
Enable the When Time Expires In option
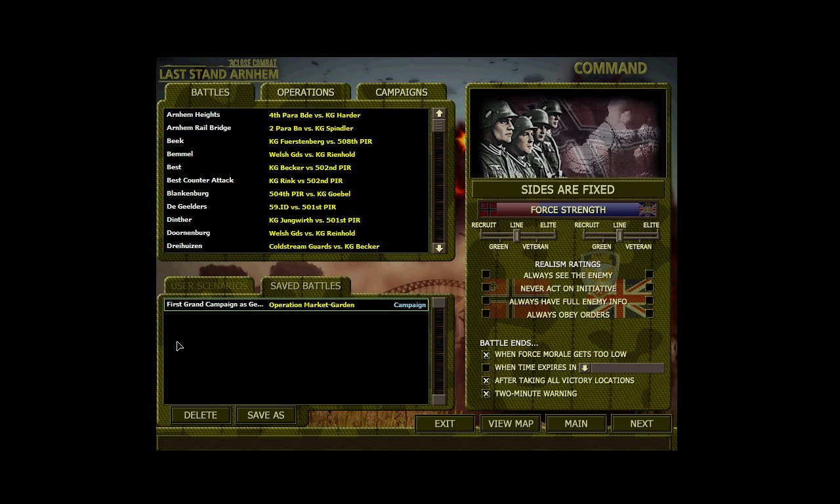(x=486, y=368)
